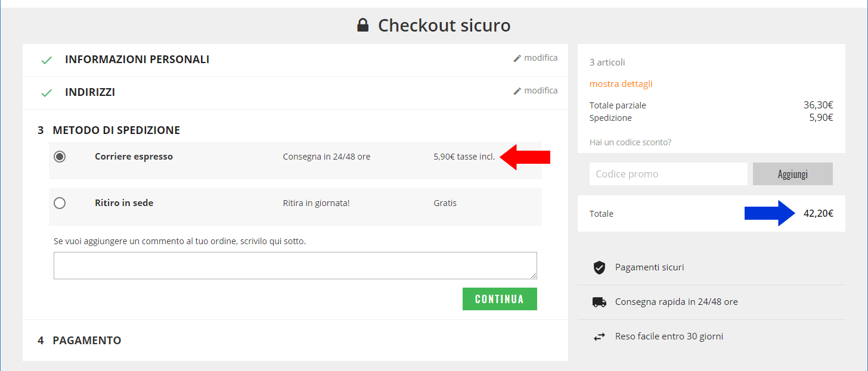Click the padlock icon beside Checkout sicuro

click(x=362, y=25)
